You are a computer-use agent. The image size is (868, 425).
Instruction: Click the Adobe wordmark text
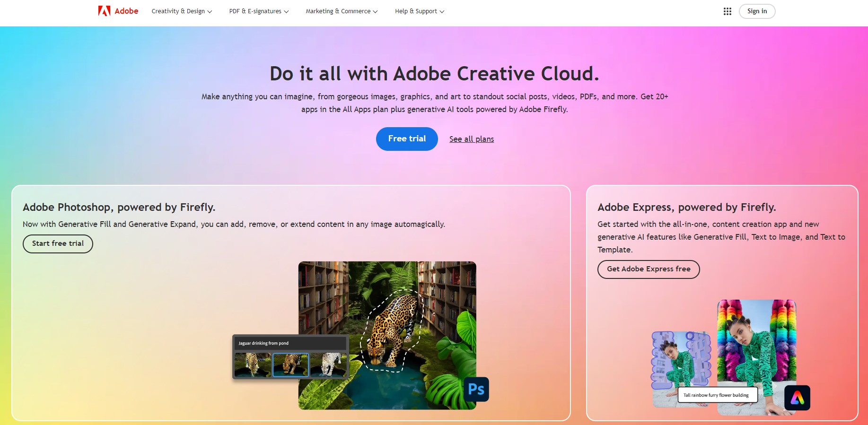126,11
